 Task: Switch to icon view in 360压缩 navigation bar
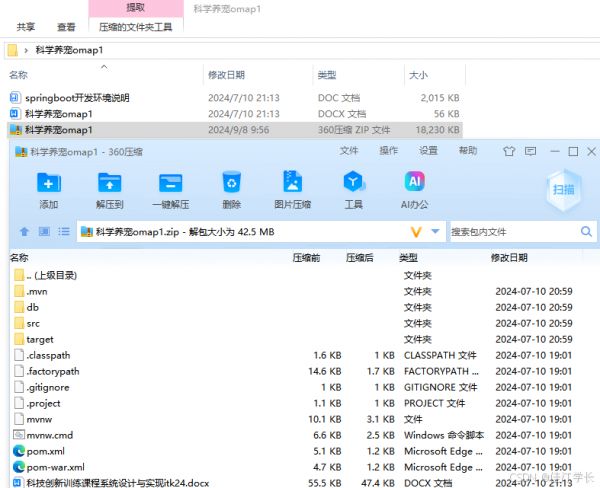(44, 232)
